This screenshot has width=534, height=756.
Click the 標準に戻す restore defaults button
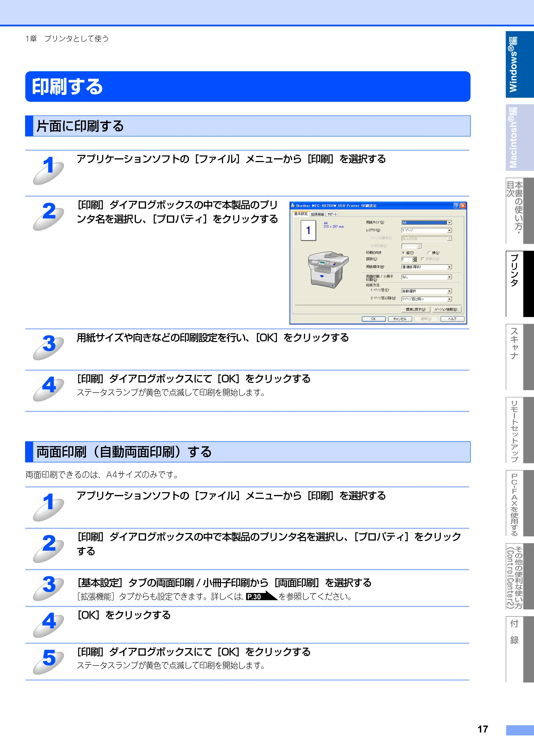pos(415,310)
